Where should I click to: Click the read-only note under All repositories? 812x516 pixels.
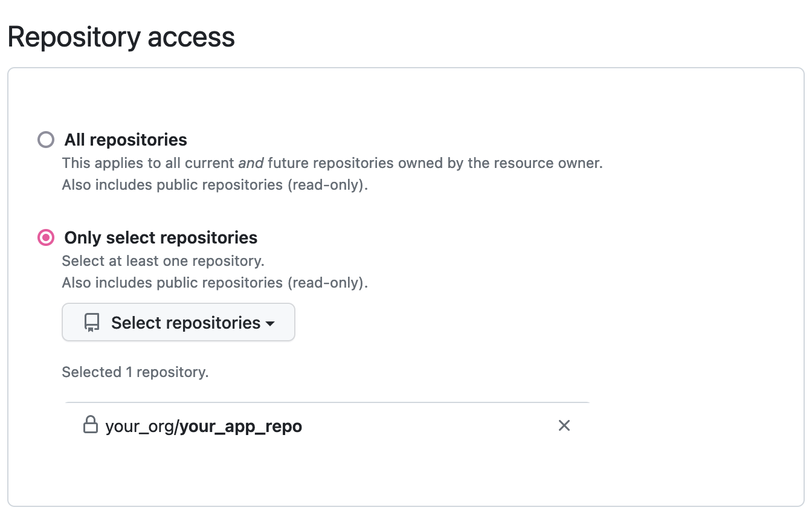pyautogui.click(x=215, y=185)
